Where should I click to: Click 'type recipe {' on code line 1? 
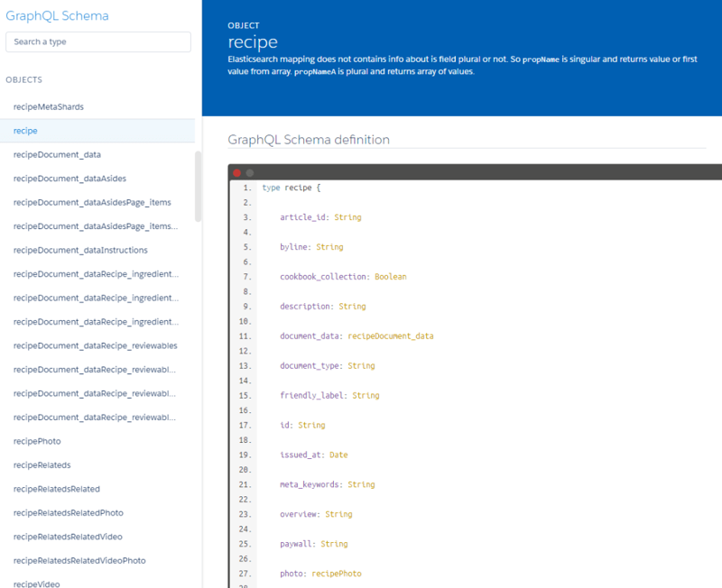(292, 188)
